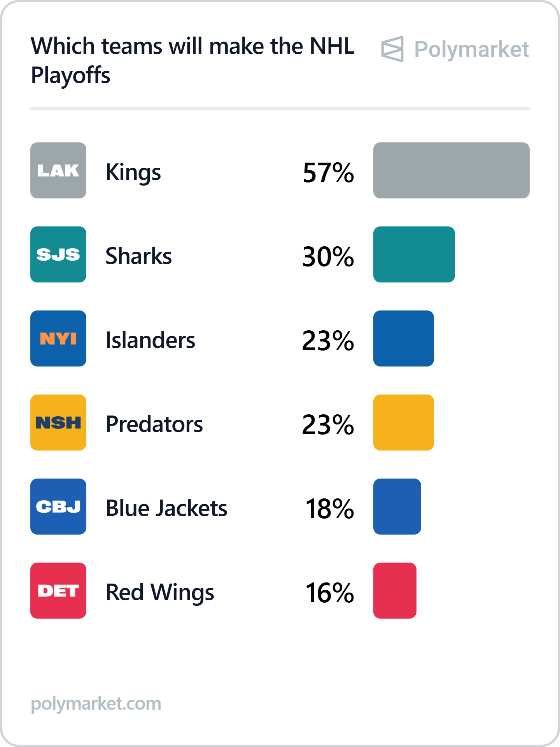Screen dimensions: 560x747
Task: Click the red Red Wings bar
Action: click(395, 591)
